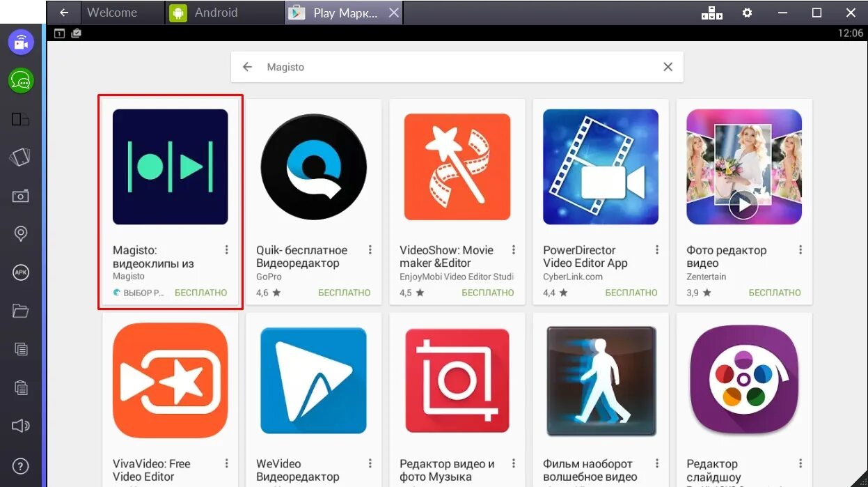This screenshot has width=868, height=487.
Task: Open the three-dot menu for Quik
Action: pos(370,250)
